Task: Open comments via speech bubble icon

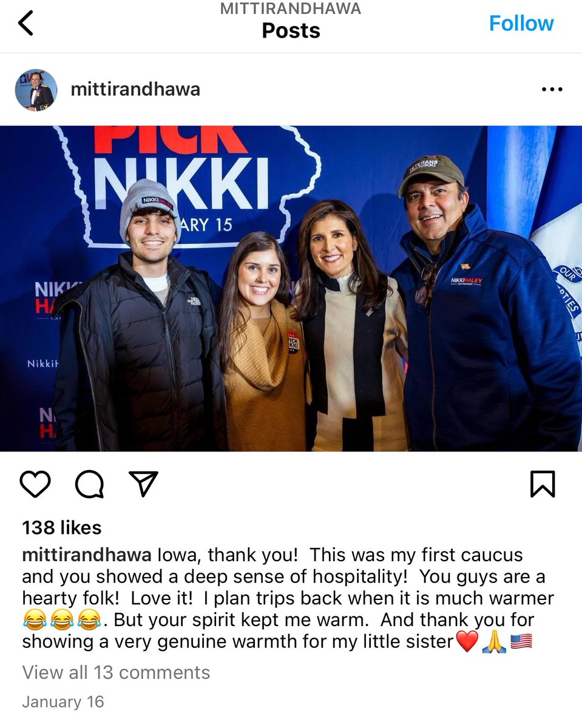Action: 89,484
